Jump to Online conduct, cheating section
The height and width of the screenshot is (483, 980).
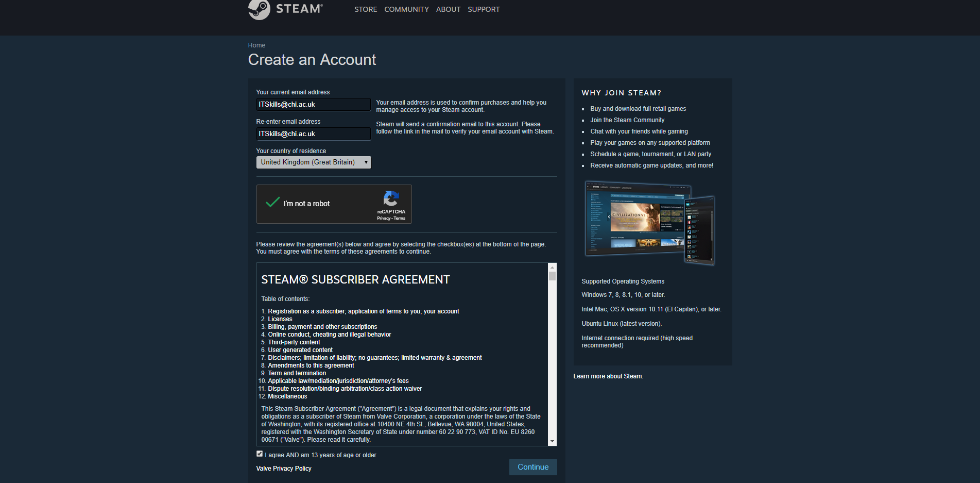tap(330, 335)
